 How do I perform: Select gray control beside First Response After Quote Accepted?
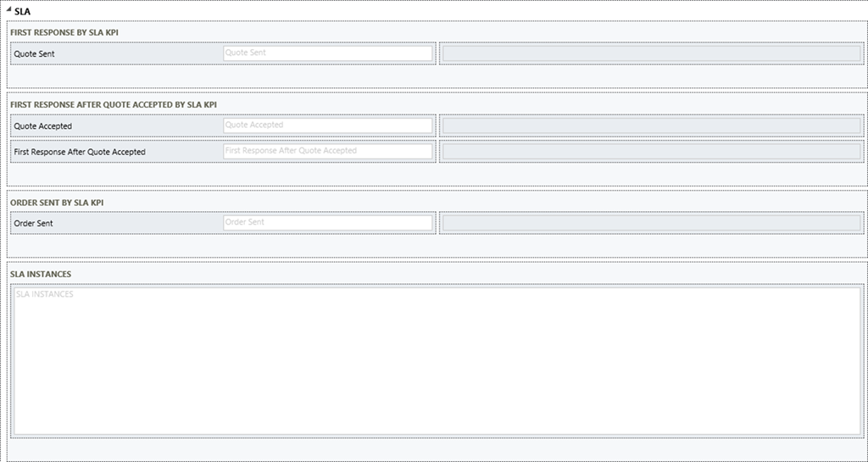(651, 152)
